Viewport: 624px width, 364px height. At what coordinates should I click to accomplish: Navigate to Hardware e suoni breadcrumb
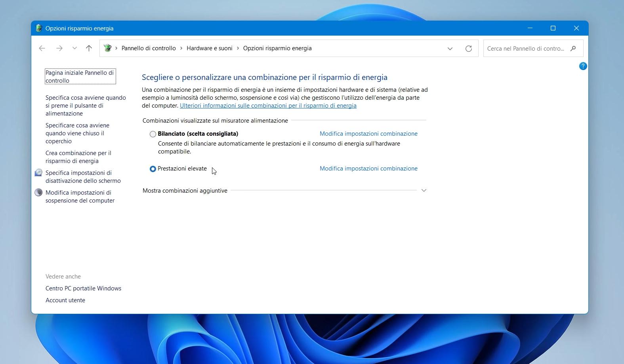[209, 48]
